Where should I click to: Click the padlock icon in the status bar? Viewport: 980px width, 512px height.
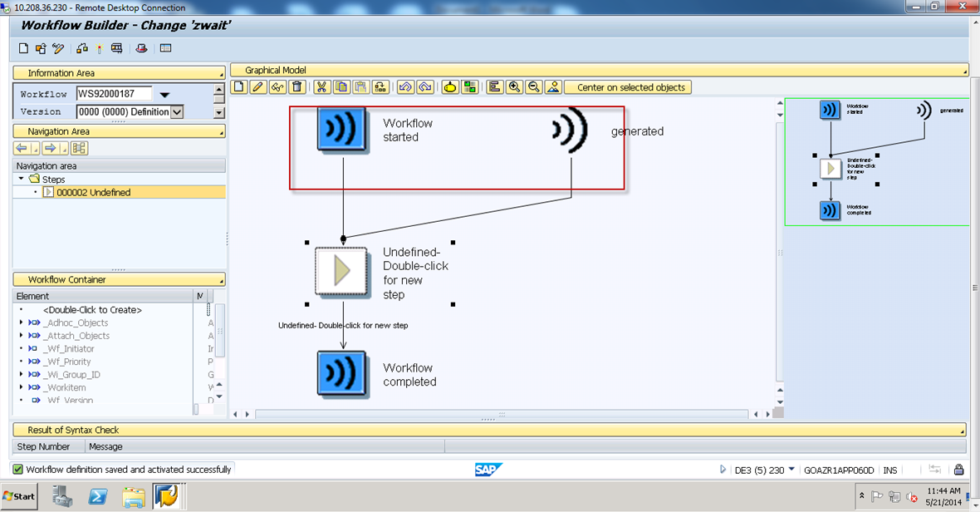click(958, 470)
